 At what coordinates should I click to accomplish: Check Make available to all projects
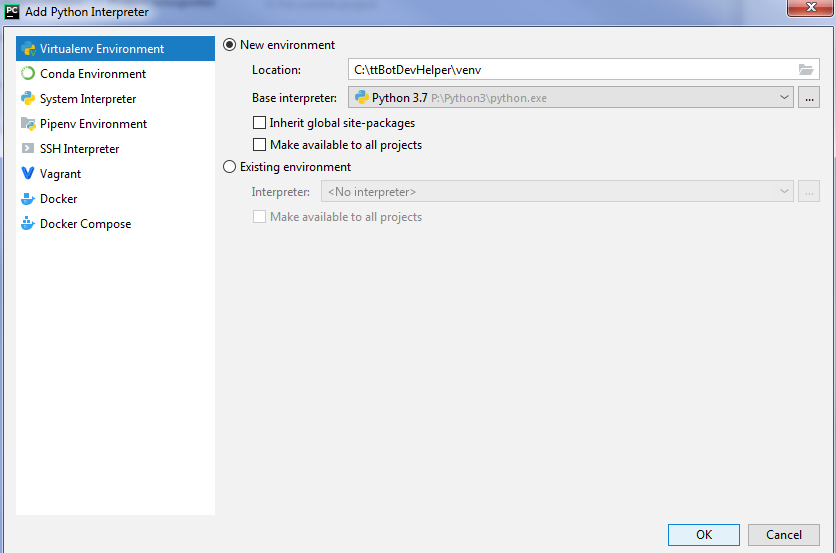click(260, 145)
